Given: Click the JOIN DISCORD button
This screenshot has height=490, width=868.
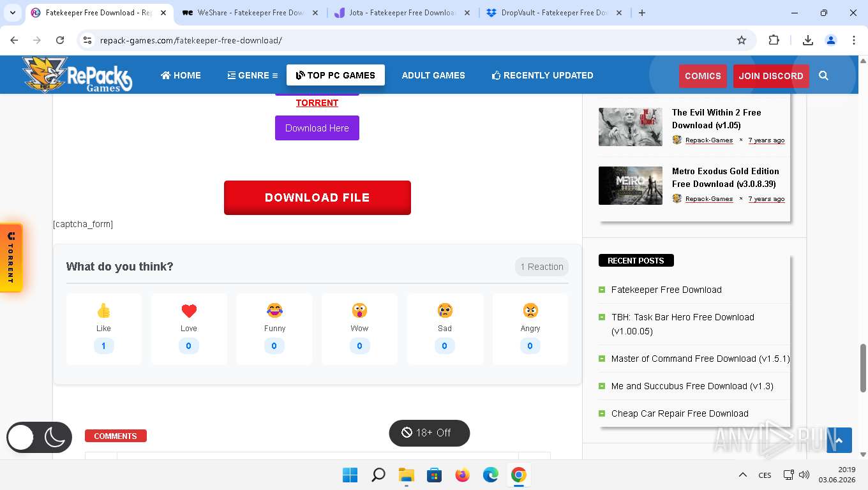Looking at the screenshot, I should pos(771,76).
